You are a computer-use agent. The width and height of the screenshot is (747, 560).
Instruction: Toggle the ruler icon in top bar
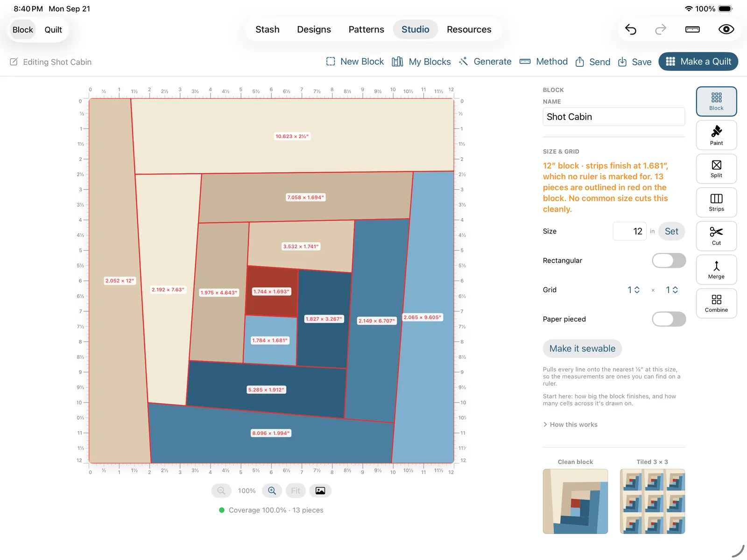click(692, 29)
